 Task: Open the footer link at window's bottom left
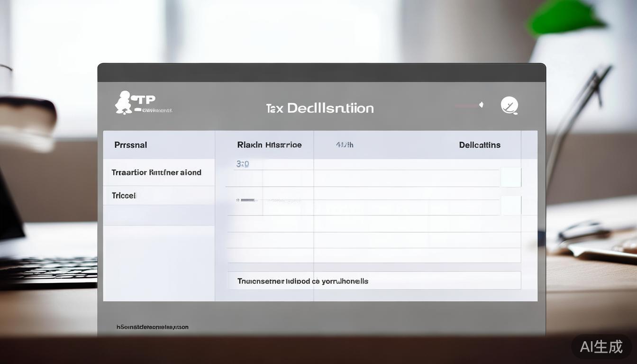pos(152,327)
